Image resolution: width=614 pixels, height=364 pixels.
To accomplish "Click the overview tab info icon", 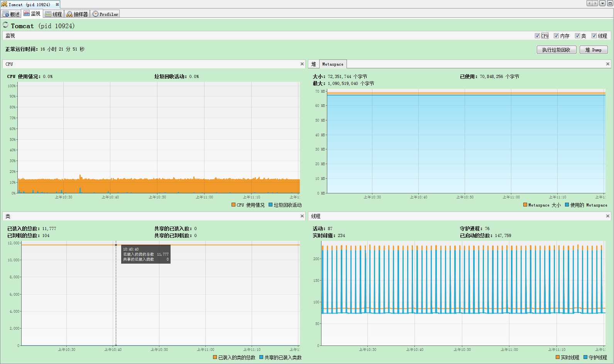I will 6,14.
